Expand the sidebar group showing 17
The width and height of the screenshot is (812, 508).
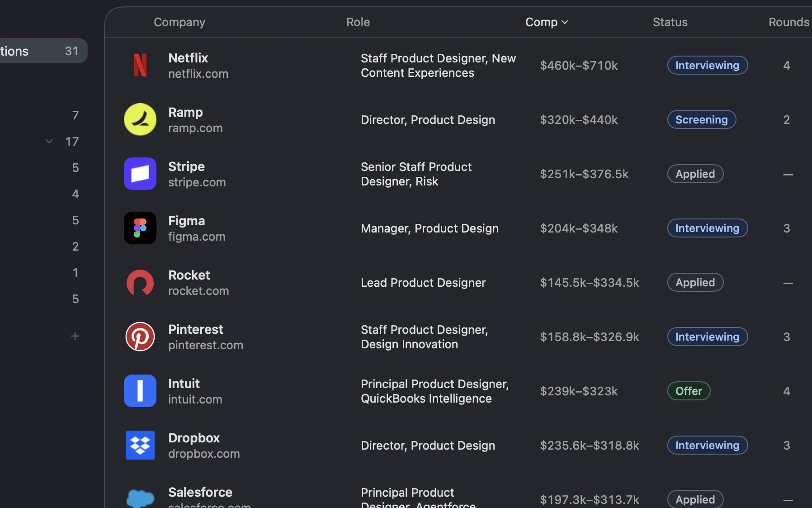click(49, 142)
